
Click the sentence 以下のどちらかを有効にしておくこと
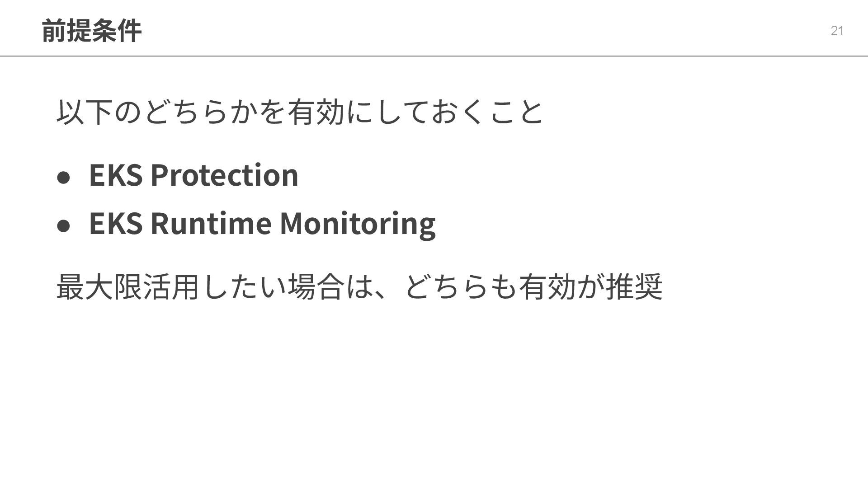click(300, 112)
